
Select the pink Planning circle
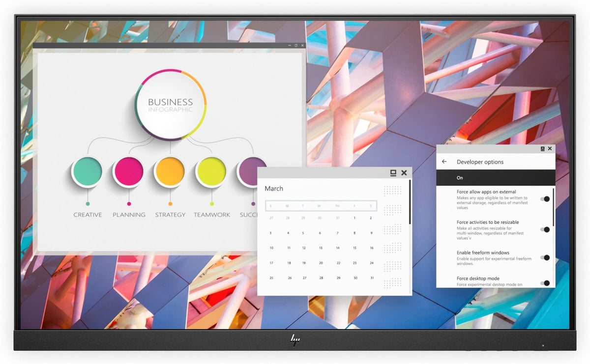(x=129, y=171)
